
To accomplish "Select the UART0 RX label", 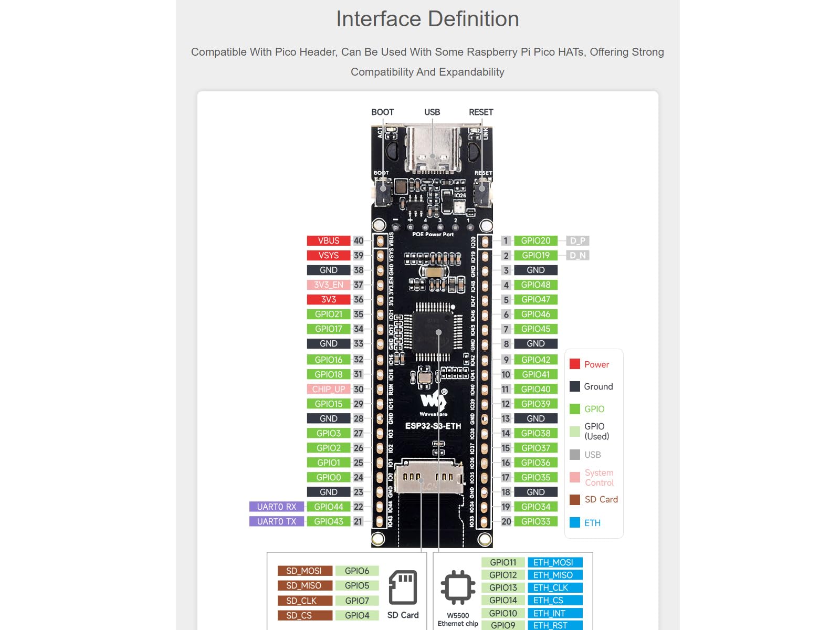I will 276,507.
